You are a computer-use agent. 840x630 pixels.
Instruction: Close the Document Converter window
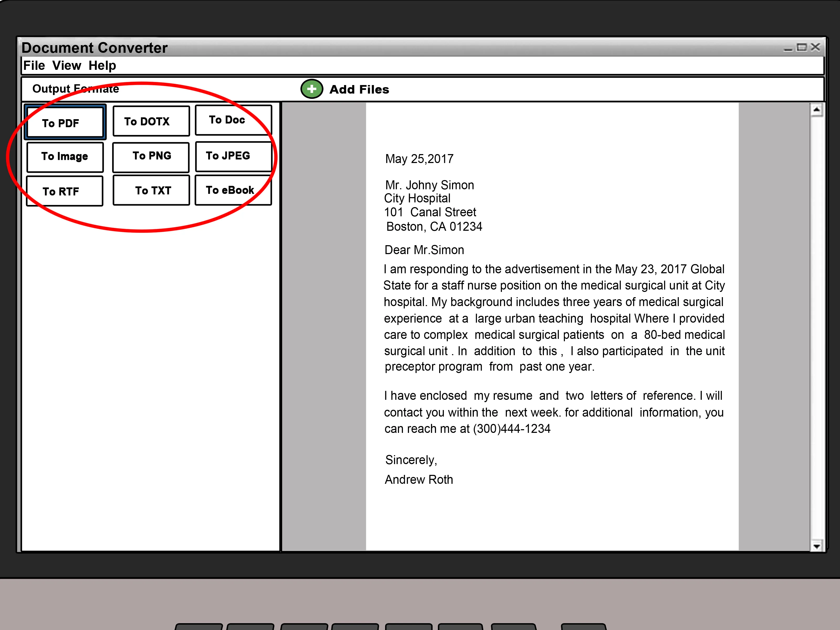pos(815,47)
